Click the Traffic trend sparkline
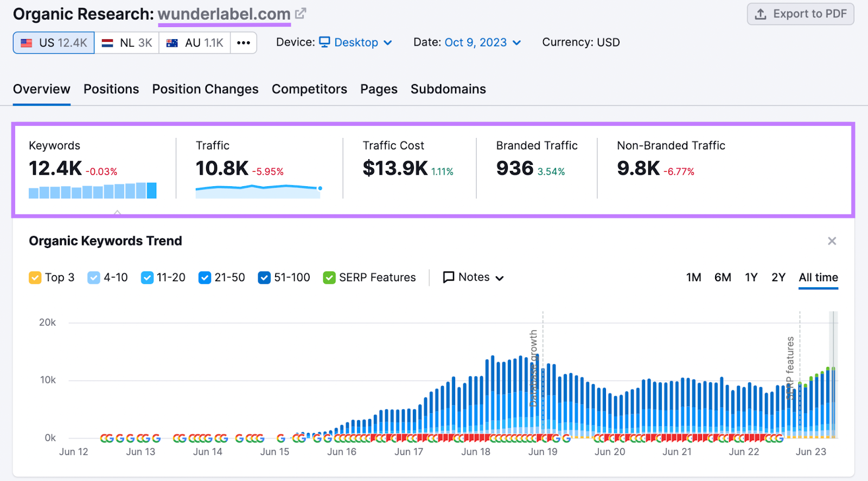The width and height of the screenshot is (868, 481). tap(259, 189)
